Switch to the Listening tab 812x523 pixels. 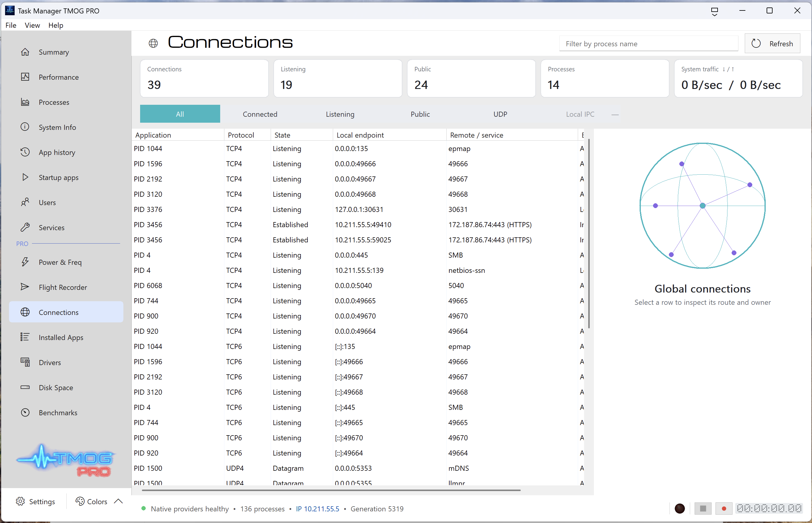(x=340, y=114)
